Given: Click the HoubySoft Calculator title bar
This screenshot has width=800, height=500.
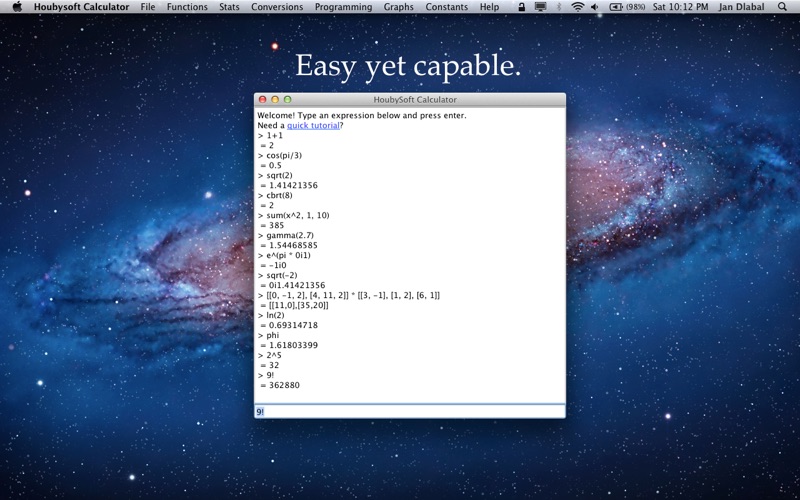Looking at the screenshot, I should tap(410, 99).
